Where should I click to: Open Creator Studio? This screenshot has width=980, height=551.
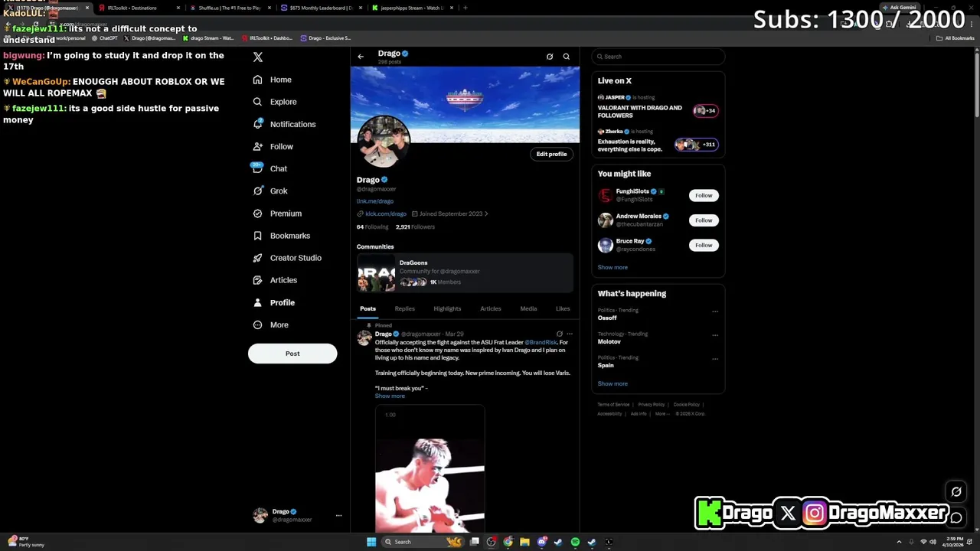click(x=286, y=258)
